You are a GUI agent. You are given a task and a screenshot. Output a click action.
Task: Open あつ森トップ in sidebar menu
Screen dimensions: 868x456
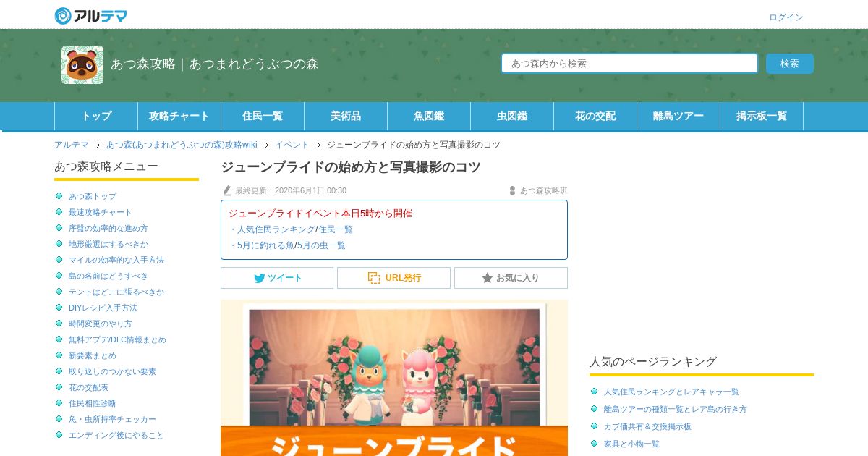[x=93, y=196]
